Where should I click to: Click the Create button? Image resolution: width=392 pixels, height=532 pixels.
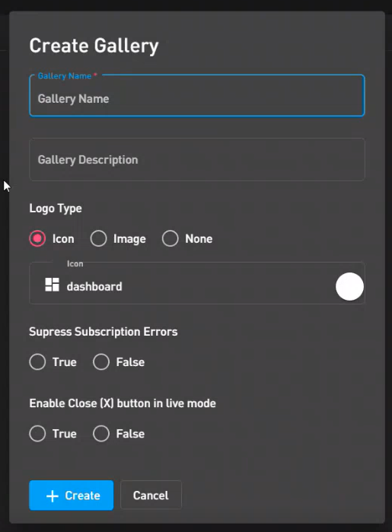[x=72, y=495]
